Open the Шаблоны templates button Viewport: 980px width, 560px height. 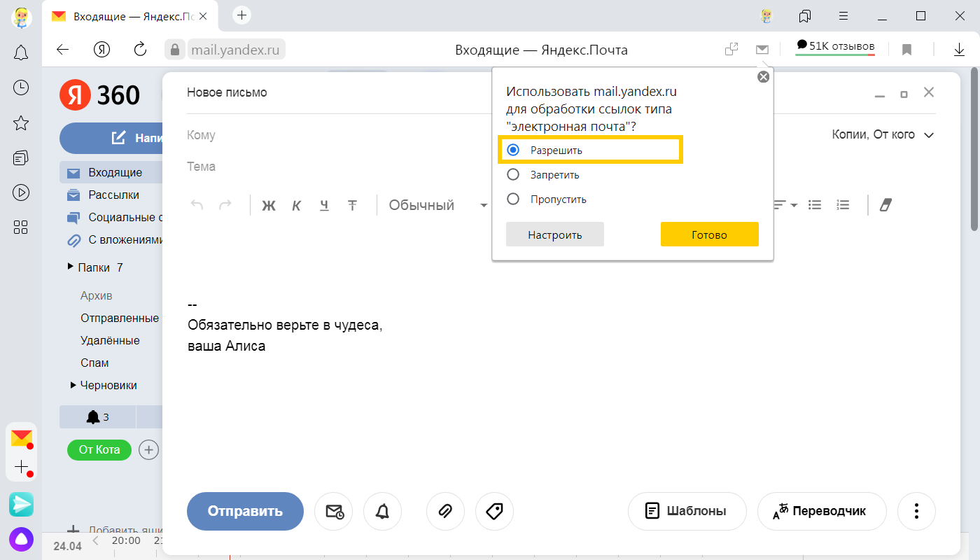(687, 511)
